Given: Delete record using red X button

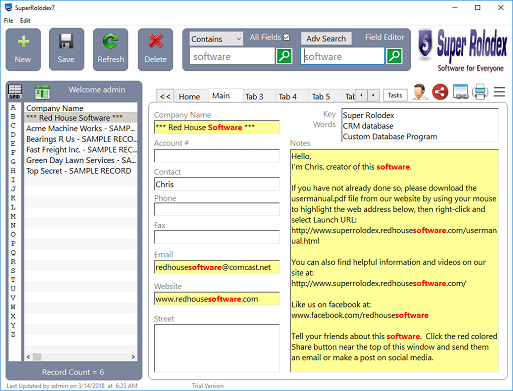Looking at the screenshot, I should pos(155,49).
